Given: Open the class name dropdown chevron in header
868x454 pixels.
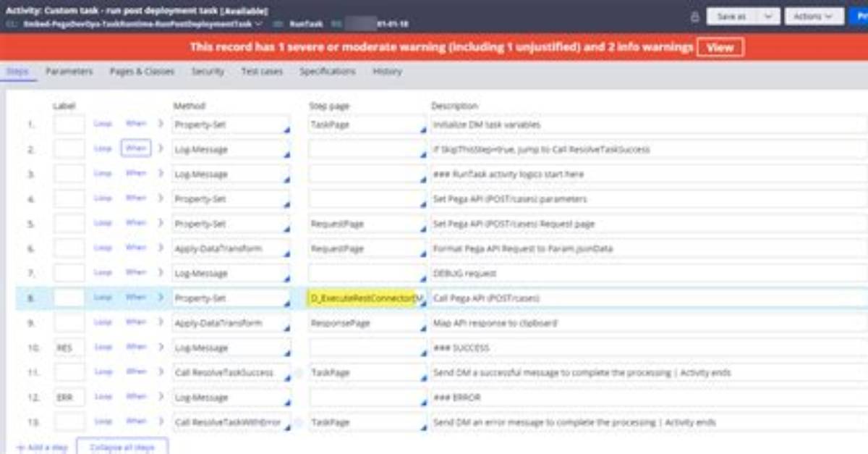Looking at the screenshot, I should click(x=259, y=24).
